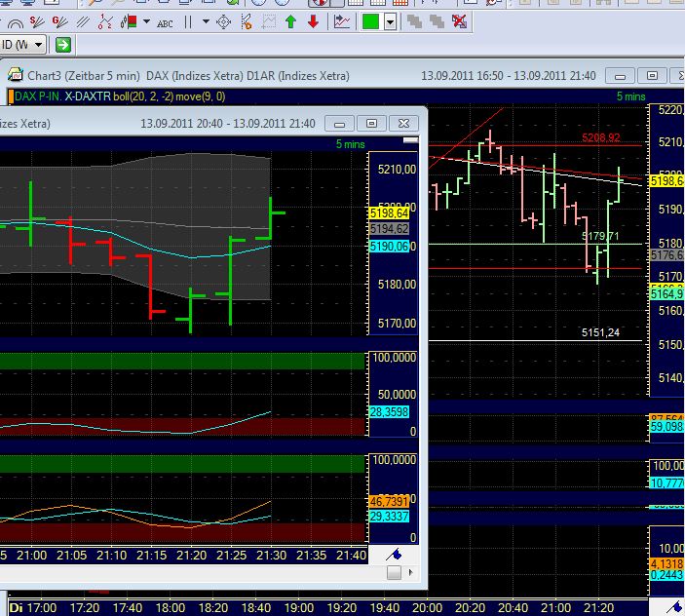Image resolution: width=685 pixels, height=616 pixels.
Task: Click the scissors trim drawing tool
Action: (246, 21)
